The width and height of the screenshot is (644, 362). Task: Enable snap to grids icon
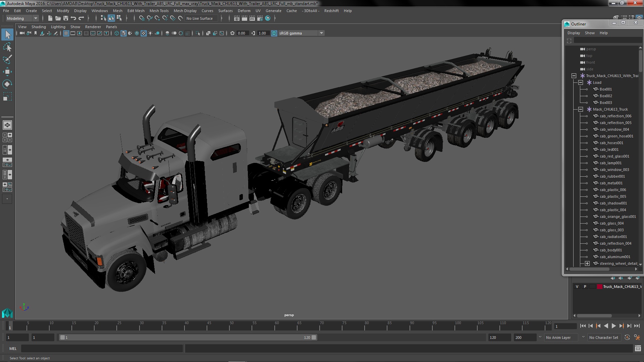pyautogui.click(x=142, y=18)
